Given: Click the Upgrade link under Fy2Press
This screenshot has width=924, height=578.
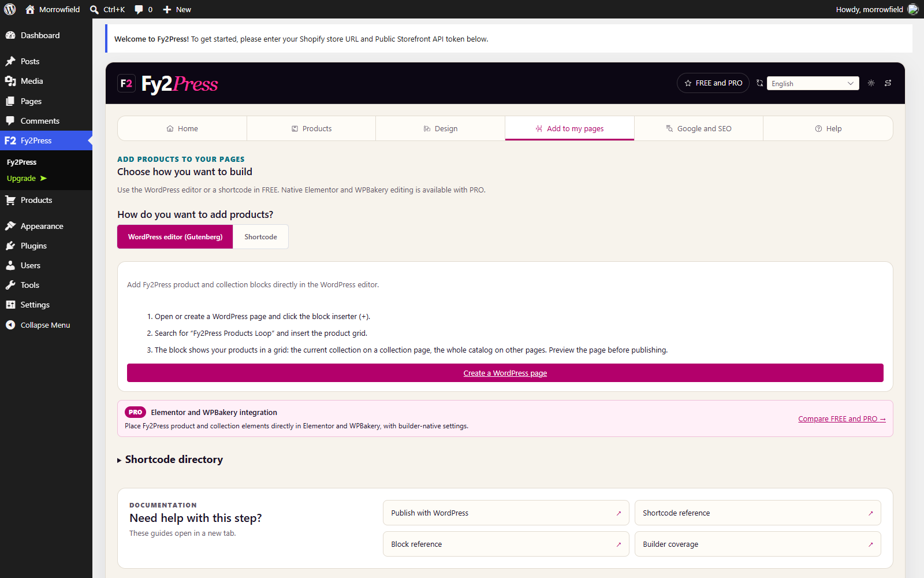Looking at the screenshot, I should pos(27,178).
